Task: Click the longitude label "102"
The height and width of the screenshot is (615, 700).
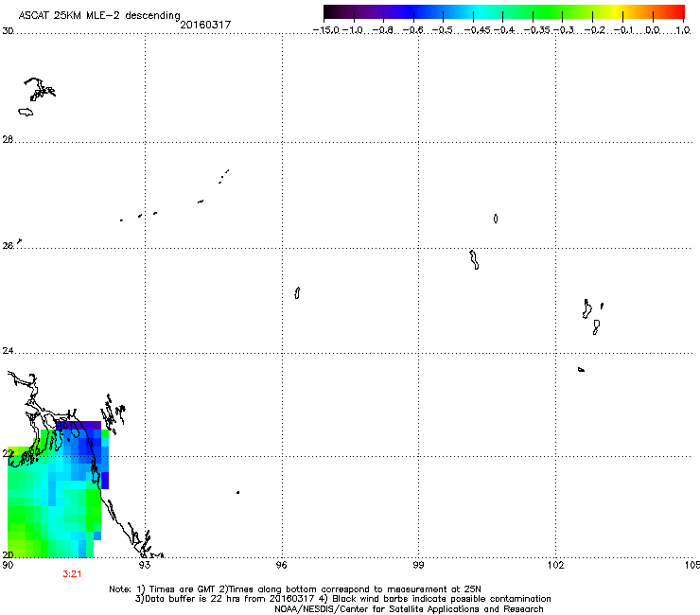Action: (x=556, y=565)
